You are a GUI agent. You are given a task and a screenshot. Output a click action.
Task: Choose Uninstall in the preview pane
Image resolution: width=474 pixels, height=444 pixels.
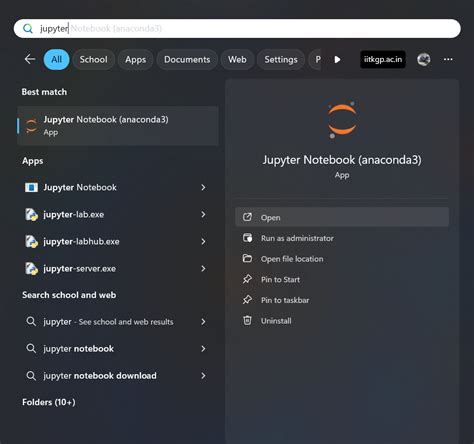(x=342, y=321)
